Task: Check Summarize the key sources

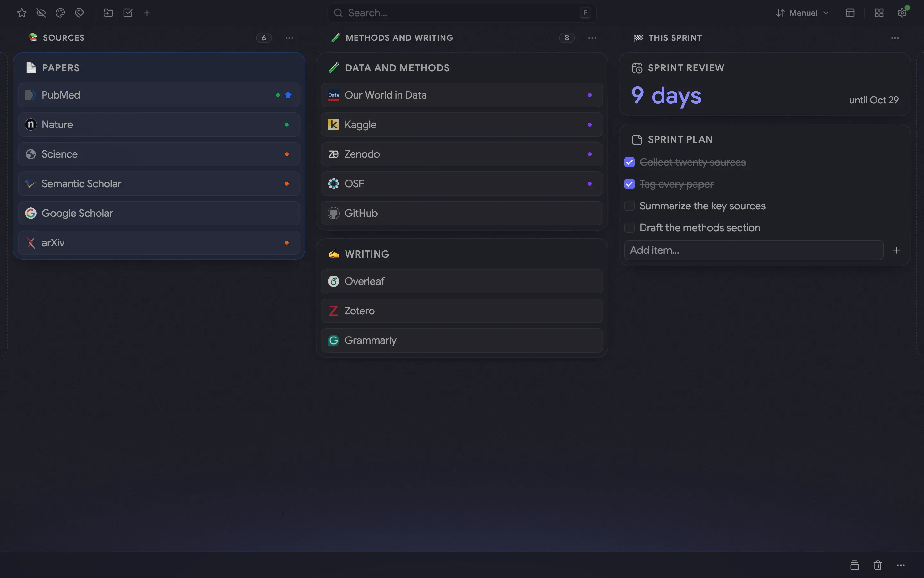Action: pyautogui.click(x=629, y=206)
